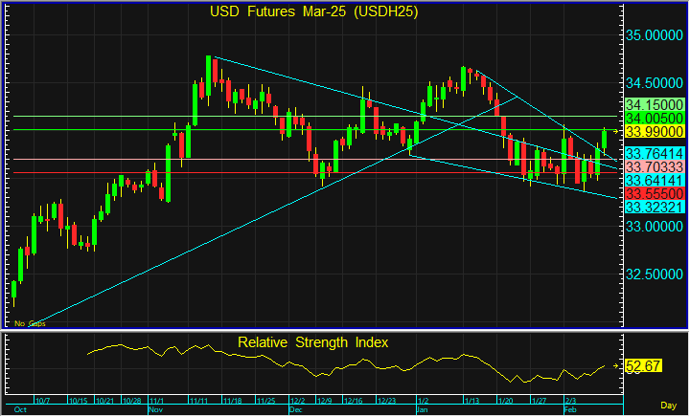Click the yellow 33.99000 last price tag
690x417 pixels.
pyautogui.click(x=654, y=132)
